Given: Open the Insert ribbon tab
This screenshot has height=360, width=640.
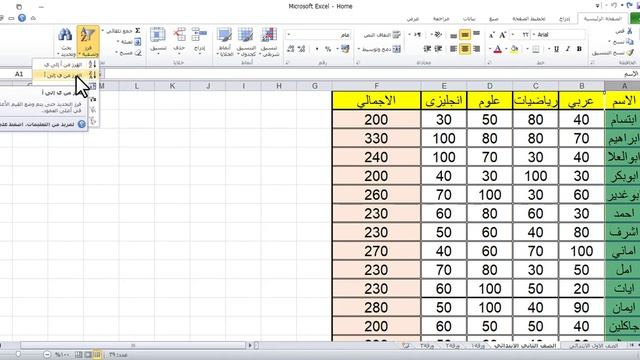Looking at the screenshot, I should [x=564, y=19].
